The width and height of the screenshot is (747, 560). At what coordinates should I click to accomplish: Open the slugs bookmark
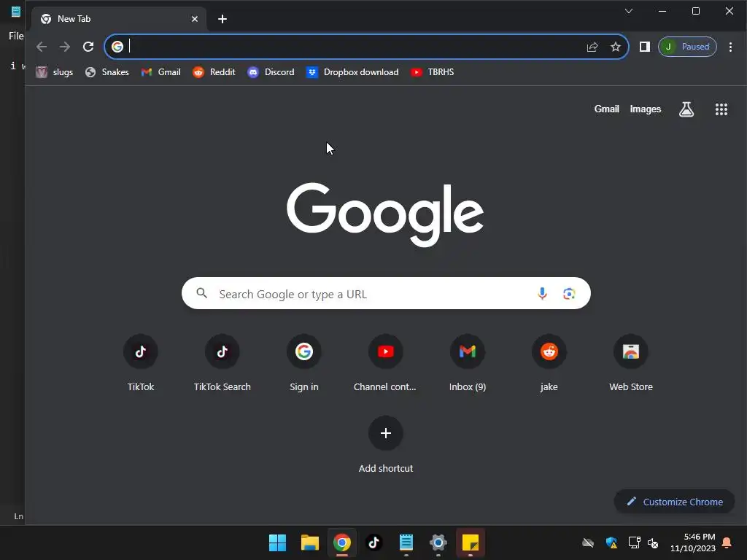(55, 72)
